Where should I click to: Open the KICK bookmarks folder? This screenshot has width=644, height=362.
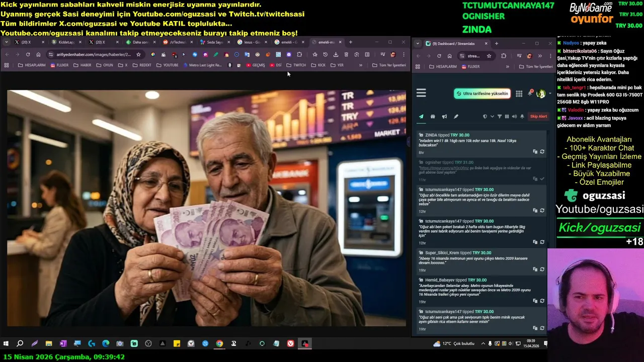tap(318, 65)
